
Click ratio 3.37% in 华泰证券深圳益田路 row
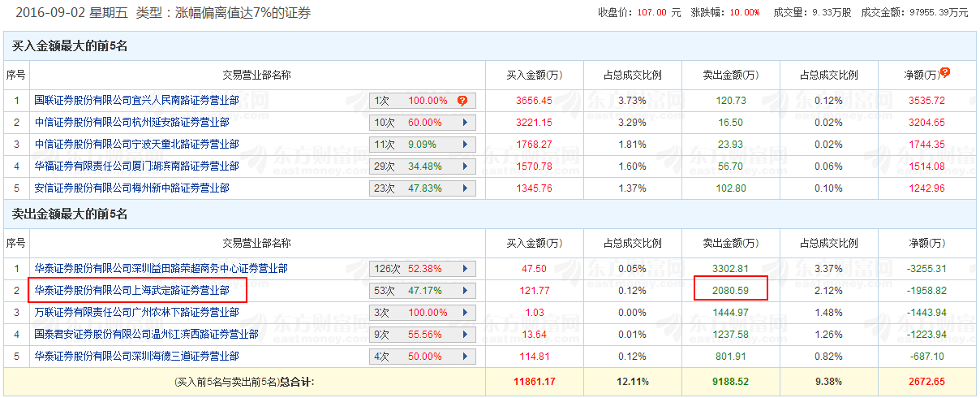(x=828, y=269)
